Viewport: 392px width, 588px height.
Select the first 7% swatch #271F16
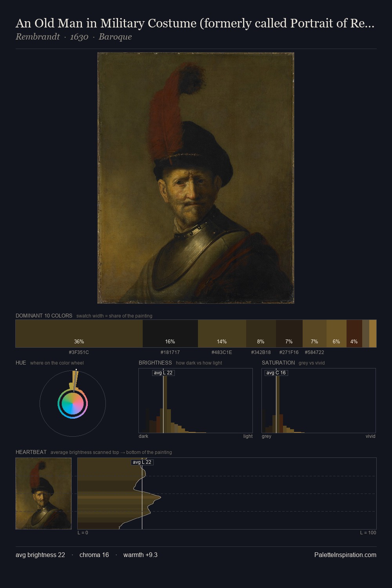click(x=289, y=334)
